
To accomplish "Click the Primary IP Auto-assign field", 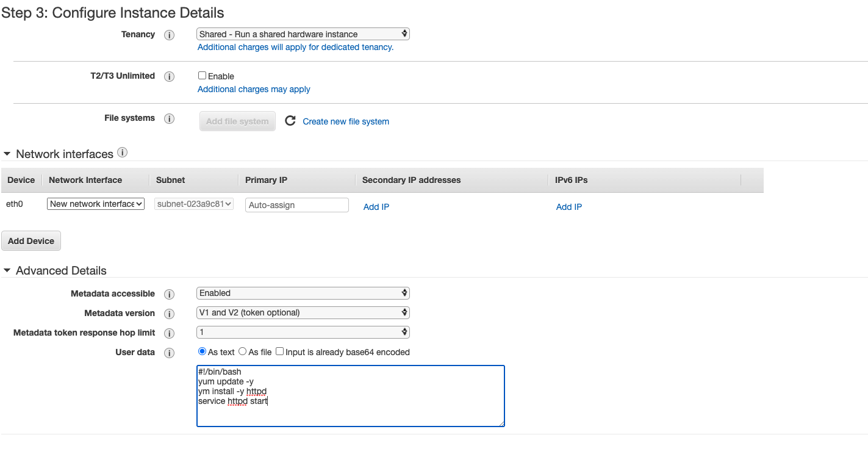I will click(296, 205).
